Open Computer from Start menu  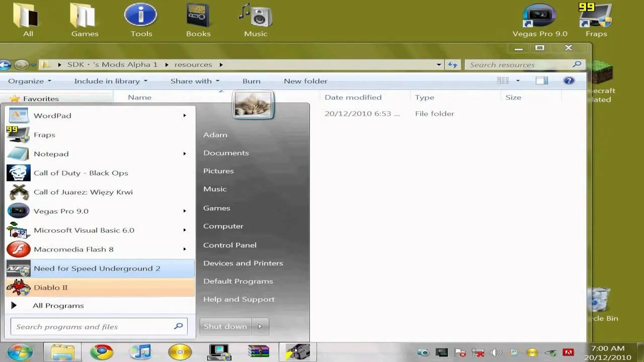223,226
